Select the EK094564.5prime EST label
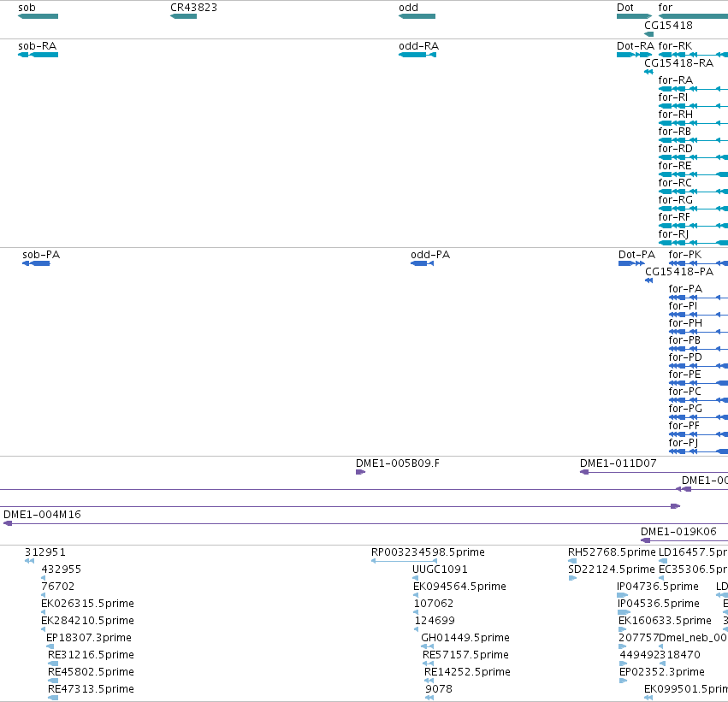Image resolution: width=728 pixels, height=702 pixels. click(459, 587)
